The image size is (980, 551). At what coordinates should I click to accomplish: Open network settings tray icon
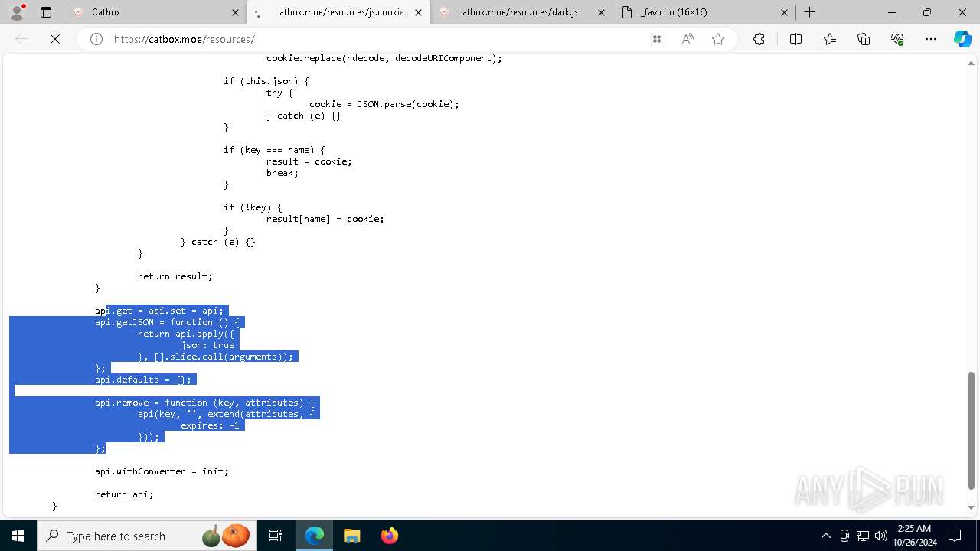[x=862, y=536]
